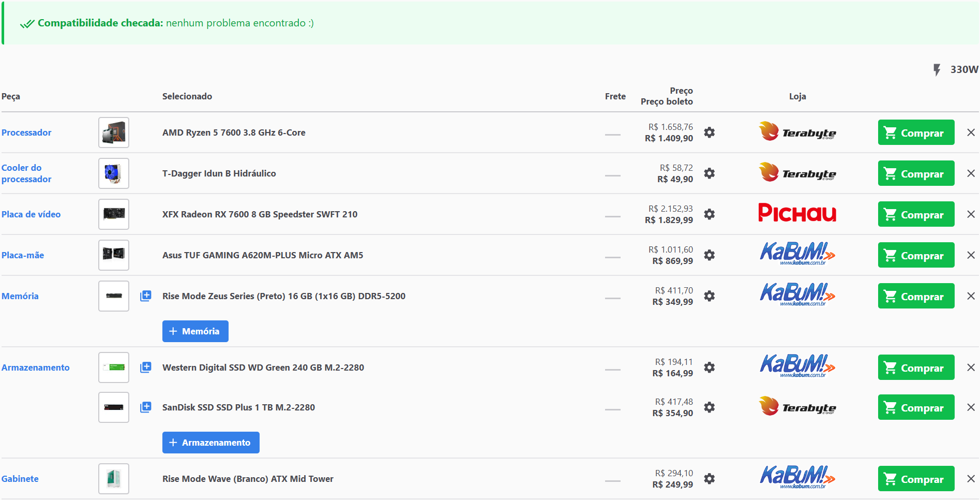Open settings gear for Asus TUF GAMING A620M-PLUS
This screenshot has width=980, height=500.
click(x=710, y=255)
